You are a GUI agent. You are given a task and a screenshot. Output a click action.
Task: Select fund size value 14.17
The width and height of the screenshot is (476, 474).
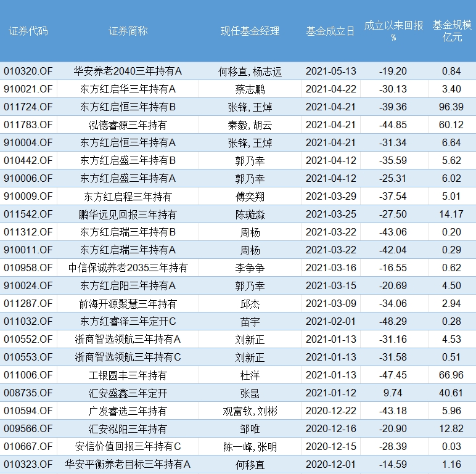click(x=451, y=215)
